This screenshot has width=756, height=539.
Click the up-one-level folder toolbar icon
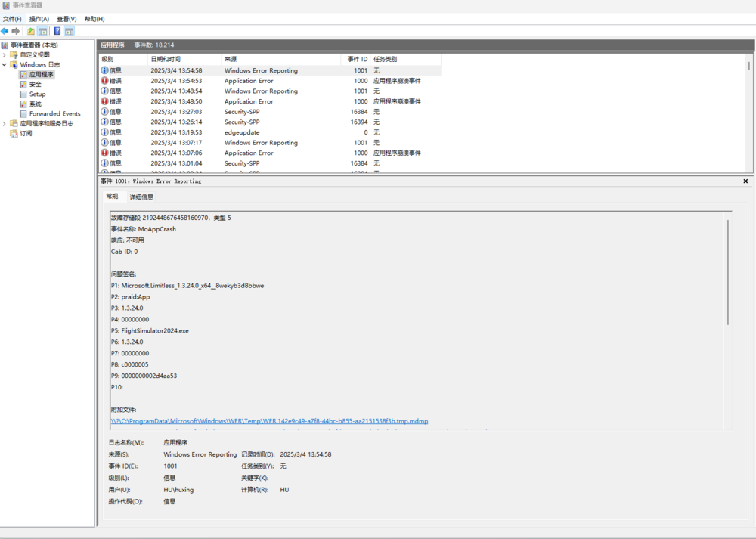coord(31,31)
